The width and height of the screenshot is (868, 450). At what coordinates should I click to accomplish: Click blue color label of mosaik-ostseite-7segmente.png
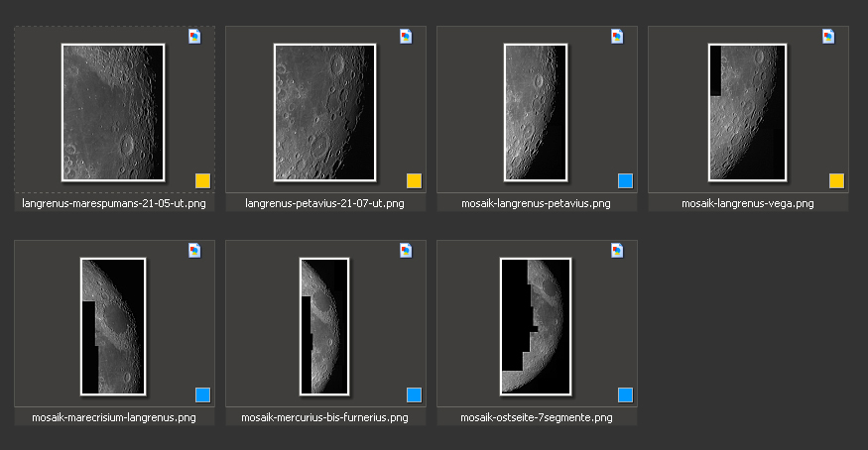pyautogui.click(x=625, y=394)
